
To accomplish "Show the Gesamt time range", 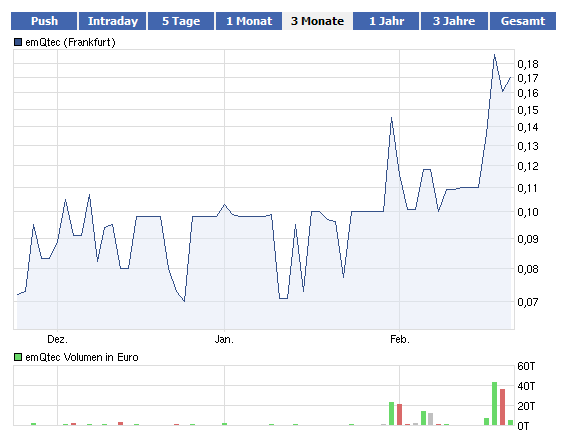I will 523,21.
